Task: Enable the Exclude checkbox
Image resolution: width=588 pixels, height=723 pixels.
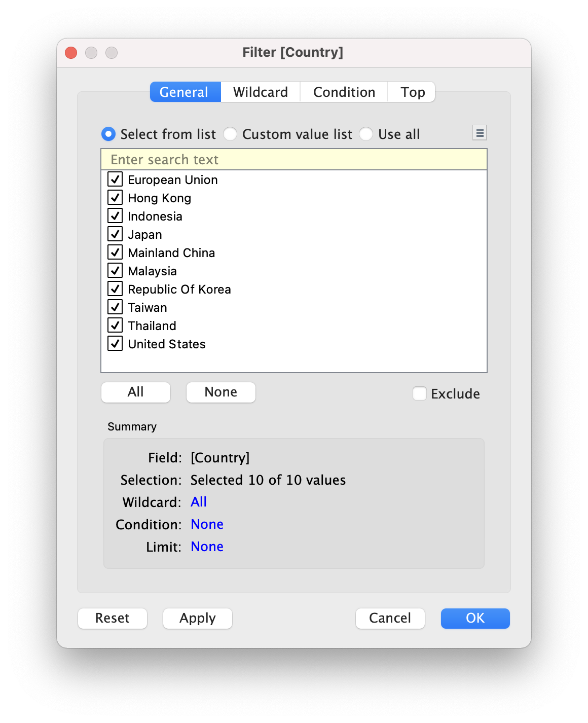Action: coord(420,394)
